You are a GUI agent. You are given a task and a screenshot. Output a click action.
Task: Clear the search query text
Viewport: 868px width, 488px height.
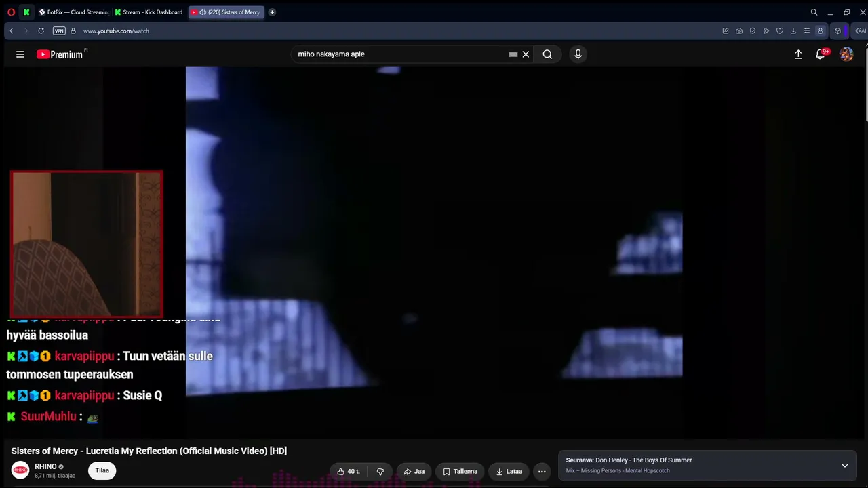coord(526,54)
